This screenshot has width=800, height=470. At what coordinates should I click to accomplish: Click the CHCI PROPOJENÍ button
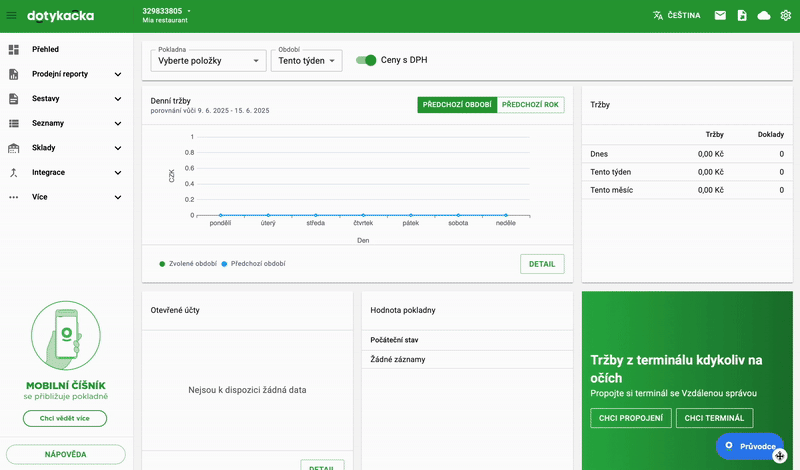(x=629, y=418)
